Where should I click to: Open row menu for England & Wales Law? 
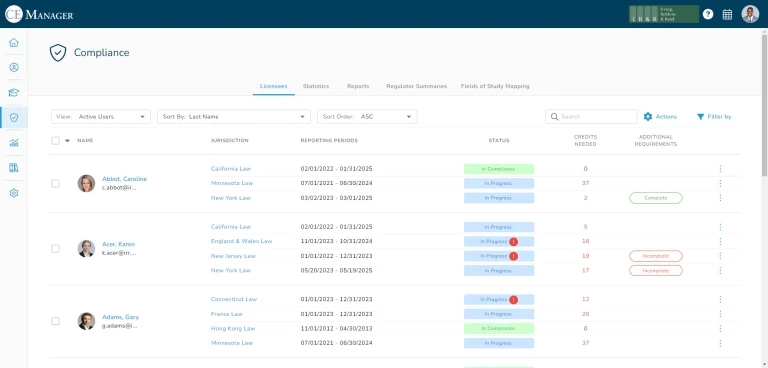tap(720, 241)
